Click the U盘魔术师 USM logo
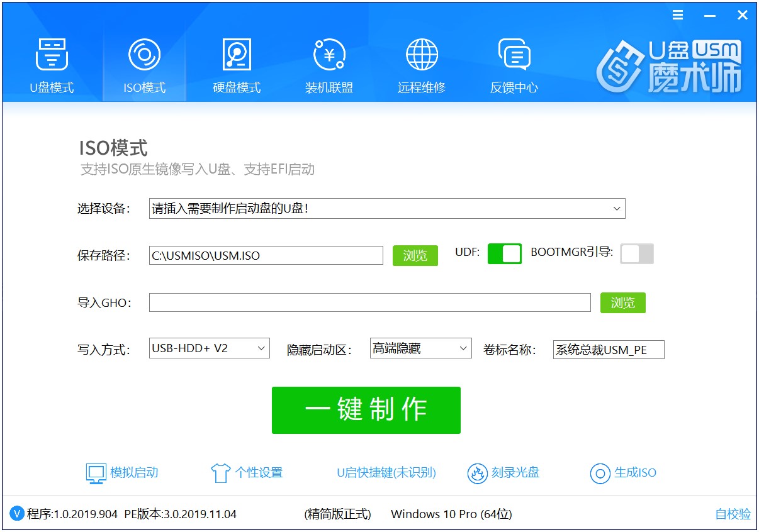Screen dimensions: 759x532 (x=669, y=67)
